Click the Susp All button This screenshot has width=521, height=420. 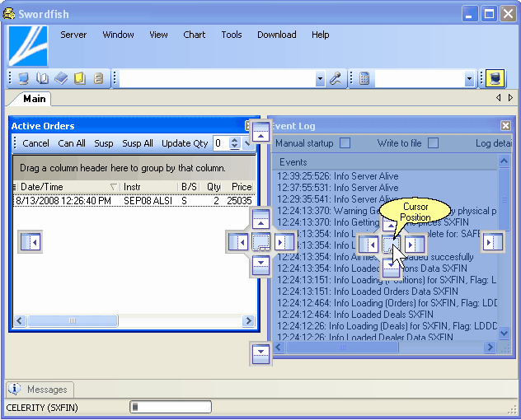pos(138,143)
